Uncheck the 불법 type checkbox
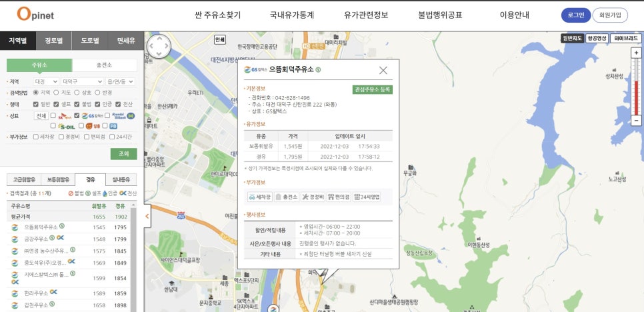The width and height of the screenshot is (644, 312). pos(77,104)
